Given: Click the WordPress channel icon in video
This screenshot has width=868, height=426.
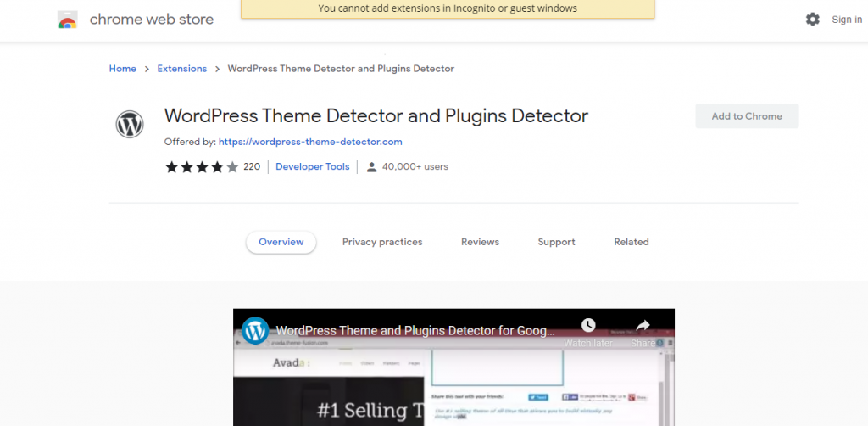Looking at the screenshot, I should click(255, 330).
